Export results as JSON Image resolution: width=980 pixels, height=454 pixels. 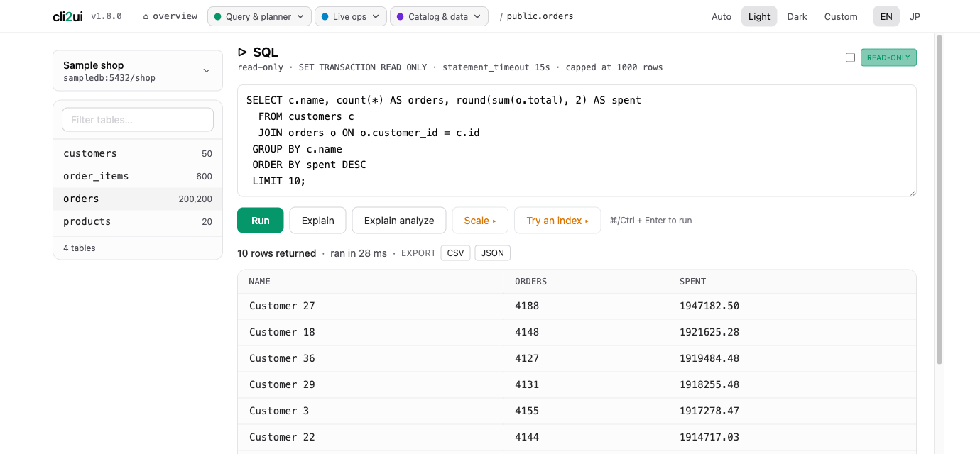[x=493, y=253]
